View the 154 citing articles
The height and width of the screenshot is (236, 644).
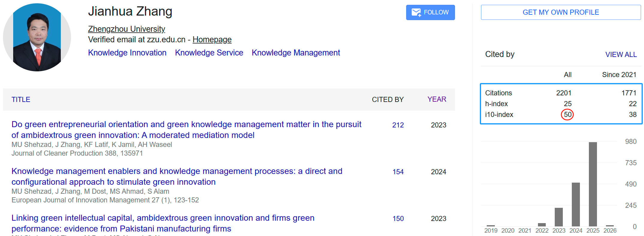(398, 172)
